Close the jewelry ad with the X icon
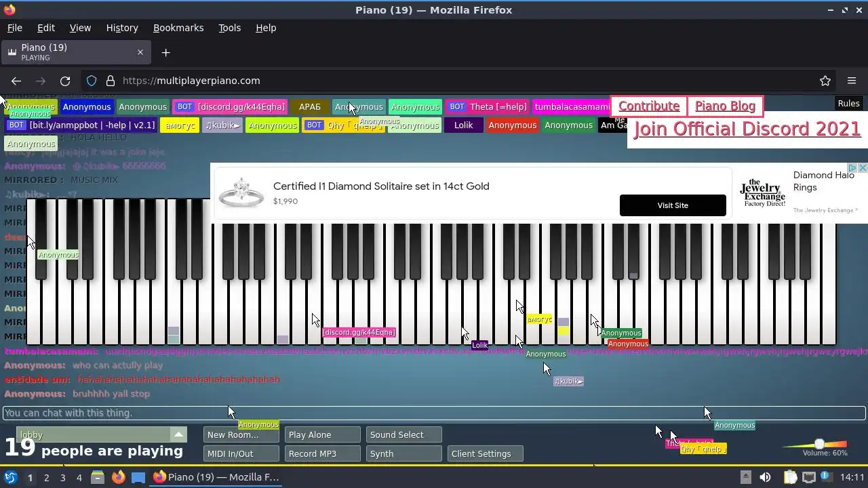This screenshot has height=488, width=868. point(863,167)
